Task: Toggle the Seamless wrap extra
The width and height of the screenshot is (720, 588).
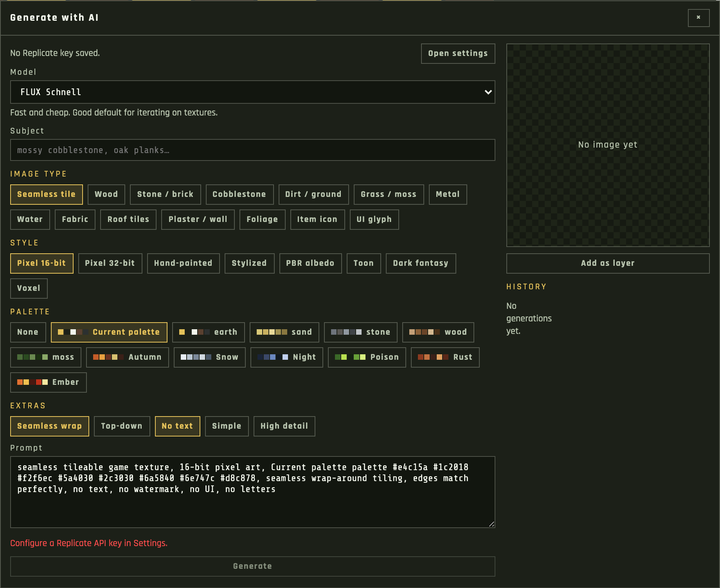Action: point(49,426)
